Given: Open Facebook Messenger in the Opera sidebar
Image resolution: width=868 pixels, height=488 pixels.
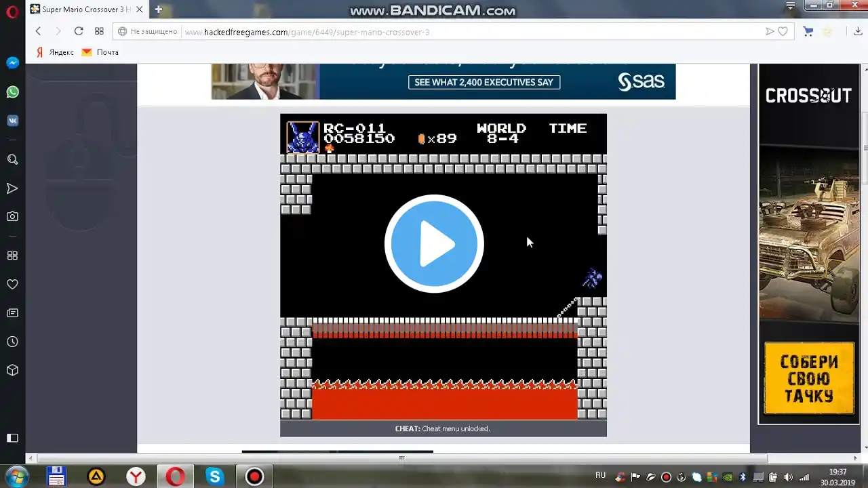Looking at the screenshot, I should point(12,63).
